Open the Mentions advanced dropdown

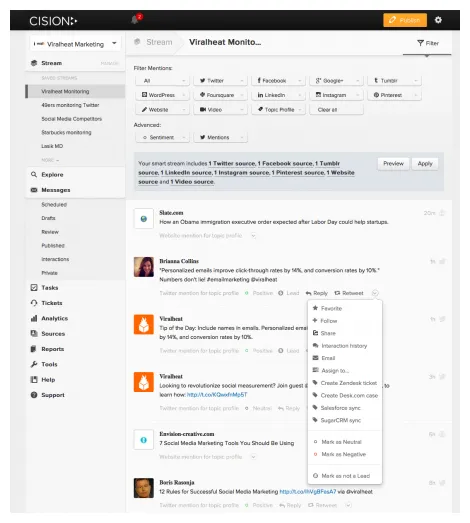click(x=220, y=137)
